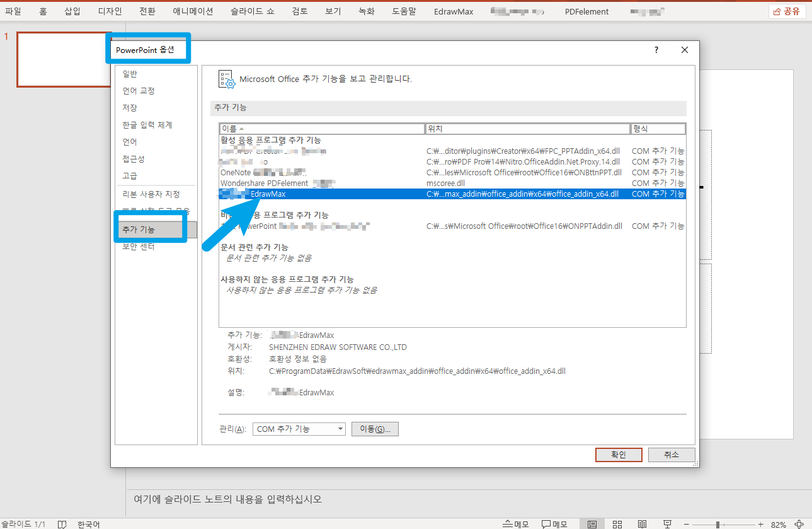This screenshot has height=529, width=812.
Task: Close the PowerPoint 옵션 dialog
Action: tap(685, 50)
